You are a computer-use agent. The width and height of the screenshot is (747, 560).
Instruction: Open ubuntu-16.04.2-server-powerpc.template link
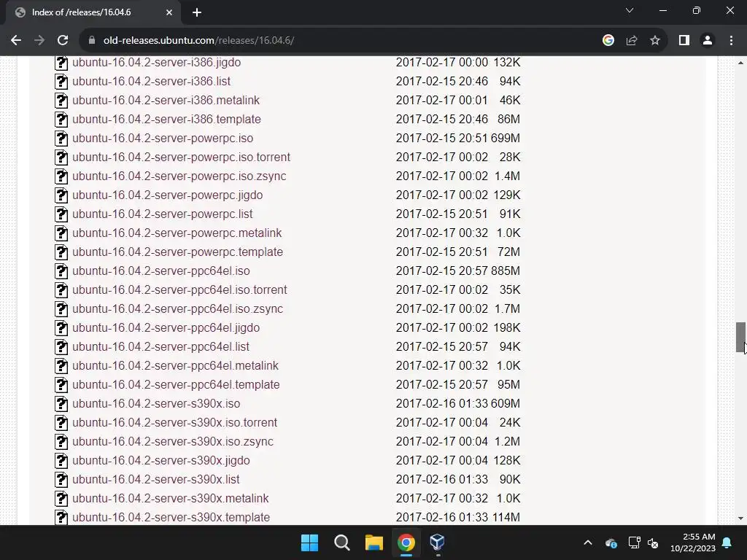[x=177, y=252]
